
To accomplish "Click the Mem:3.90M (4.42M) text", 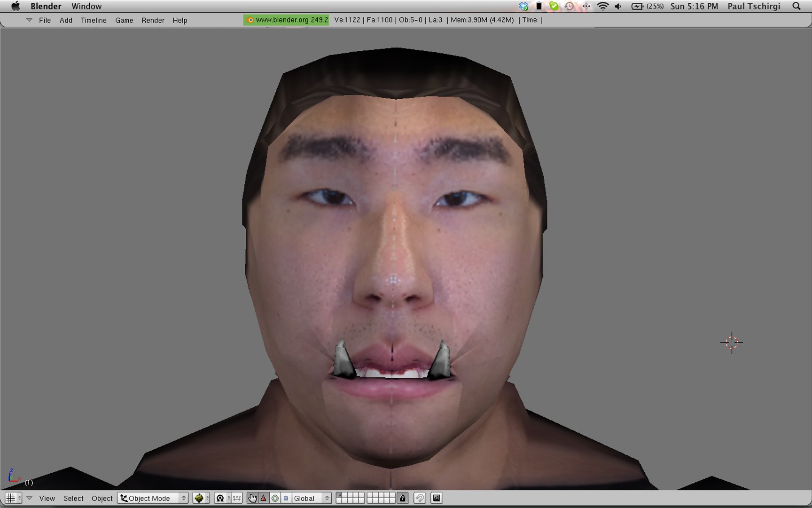I will tap(482, 20).
